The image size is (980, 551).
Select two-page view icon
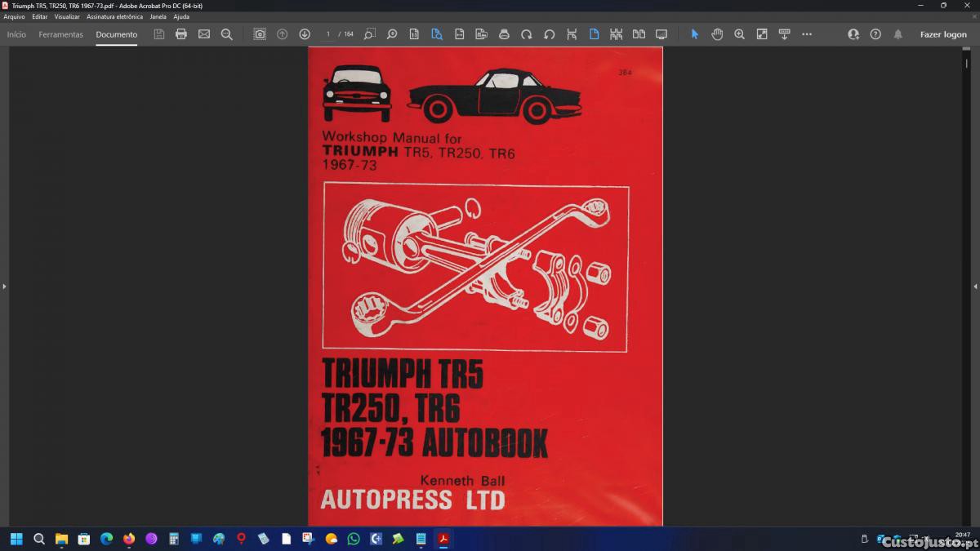[x=639, y=34]
